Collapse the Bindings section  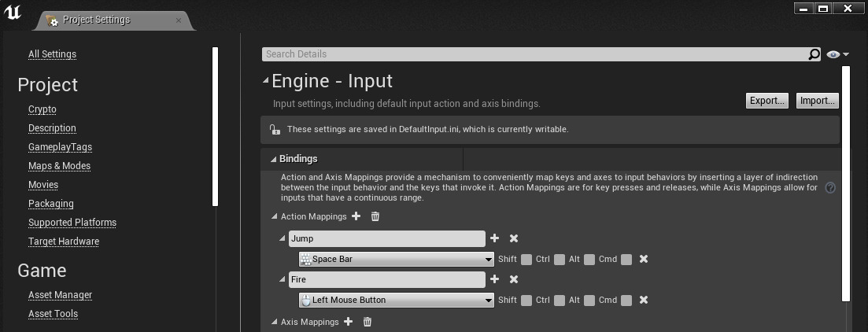274,159
